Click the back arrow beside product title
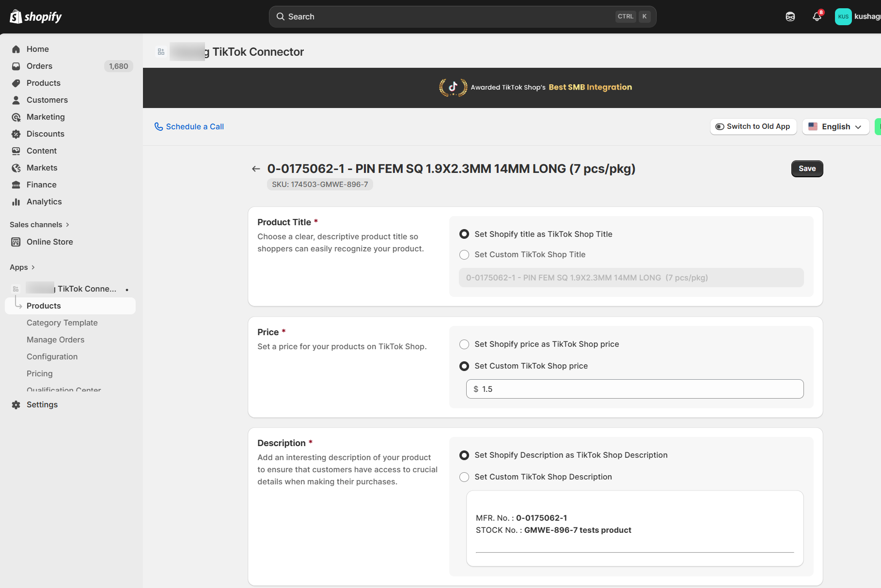This screenshot has width=881, height=588. 256,169
